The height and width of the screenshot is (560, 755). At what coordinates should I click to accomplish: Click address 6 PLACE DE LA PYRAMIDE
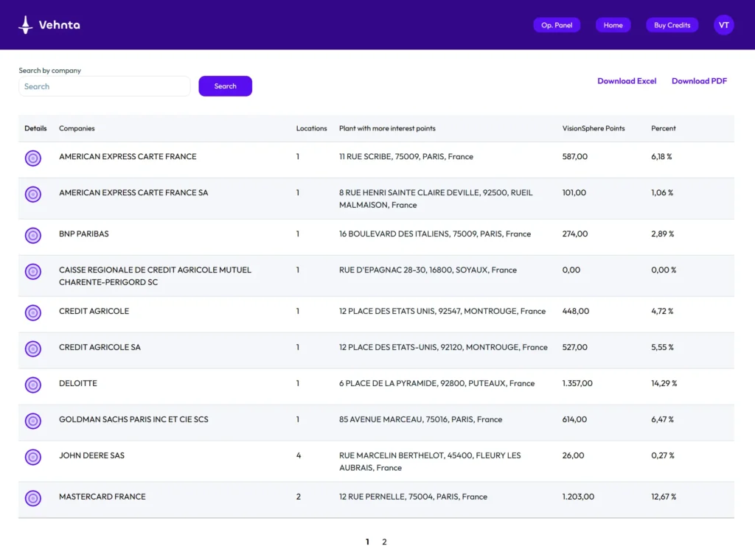(x=436, y=383)
